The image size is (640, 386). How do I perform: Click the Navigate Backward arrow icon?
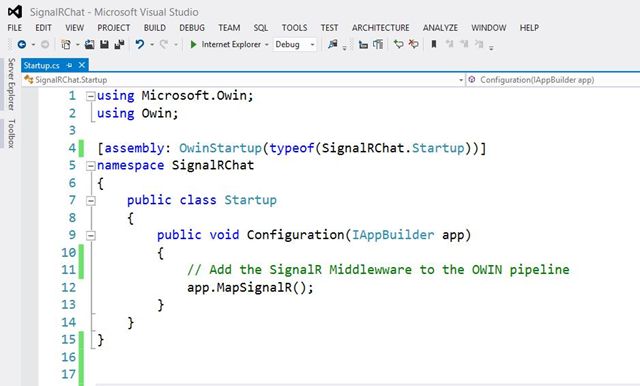(x=22, y=44)
